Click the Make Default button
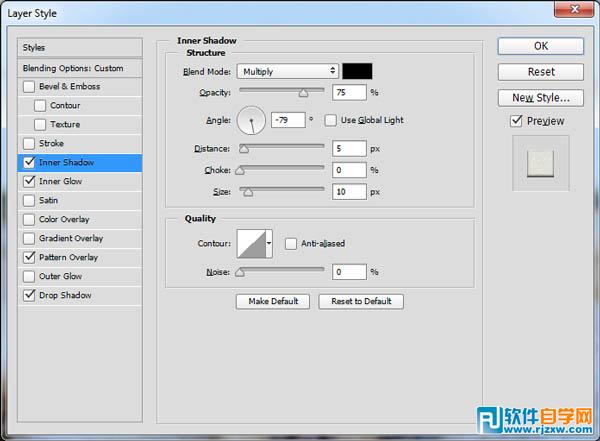 pos(272,301)
